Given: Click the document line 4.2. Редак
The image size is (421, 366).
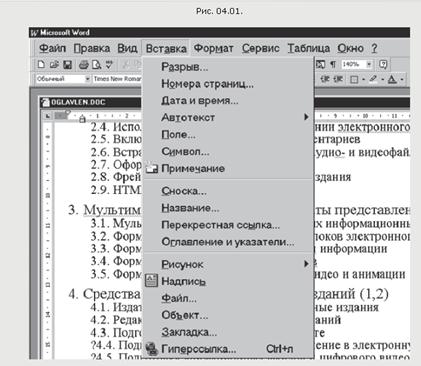Looking at the screenshot, I should click(116, 320).
